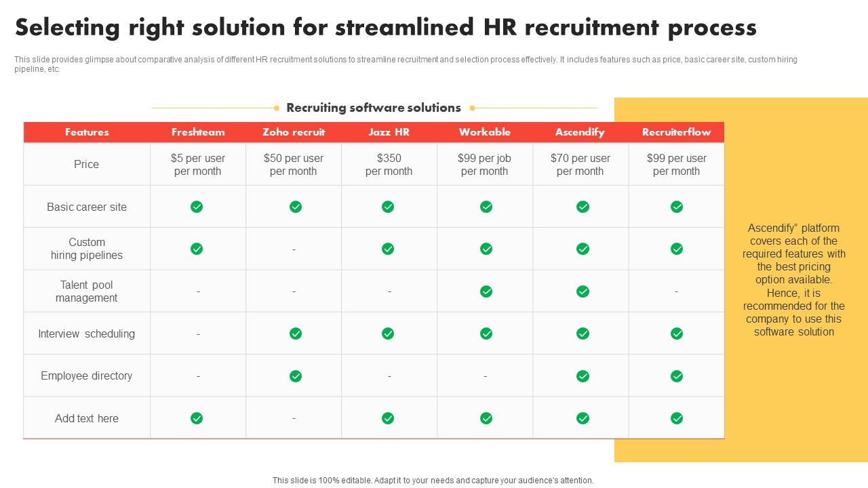Select Jazz HR's Custom hiring pipelines checkmark
868x488 pixels.
388,249
